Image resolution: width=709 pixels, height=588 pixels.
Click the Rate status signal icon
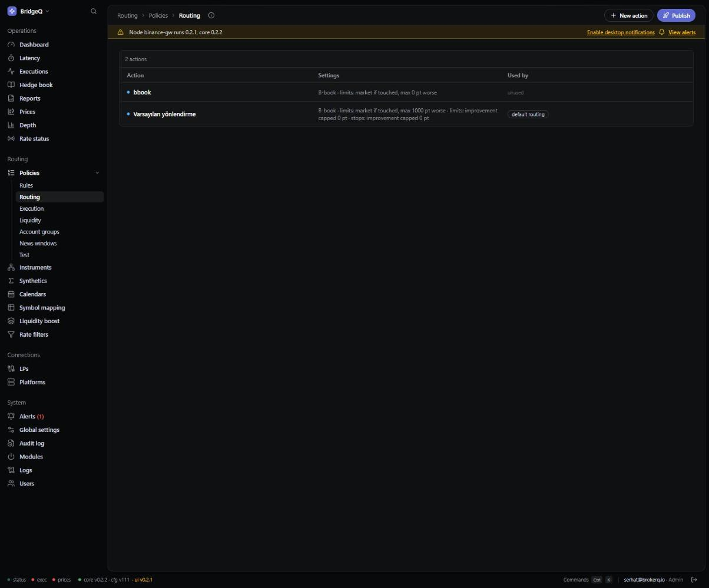pos(11,139)
